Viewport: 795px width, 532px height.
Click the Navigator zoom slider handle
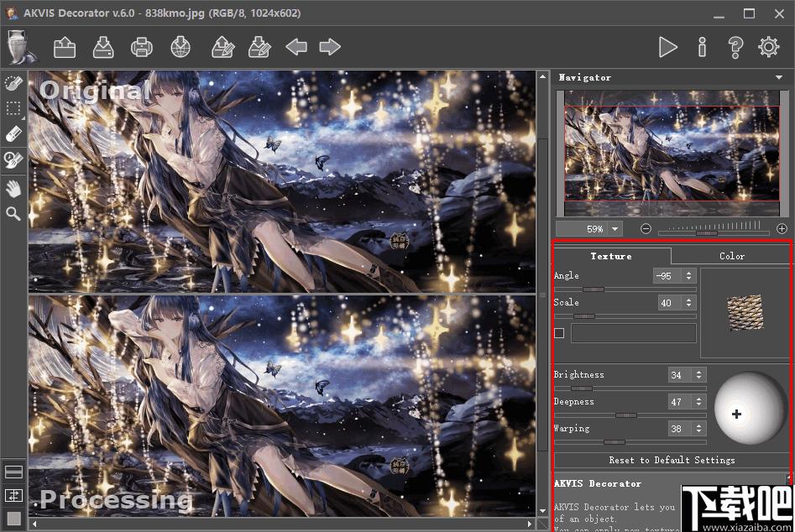pyautogui.click(x=707, y=233)
